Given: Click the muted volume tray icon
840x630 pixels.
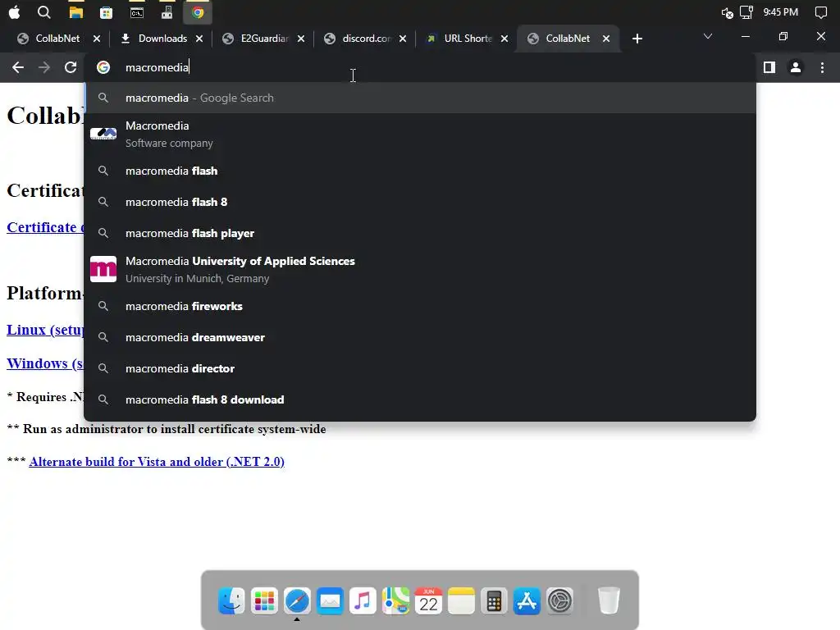Looking at the screenshot, I should [x=727, y=12].
